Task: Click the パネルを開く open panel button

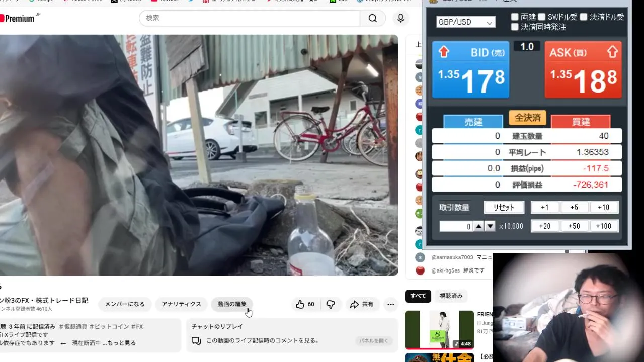Action: click(x=373, y=341)
